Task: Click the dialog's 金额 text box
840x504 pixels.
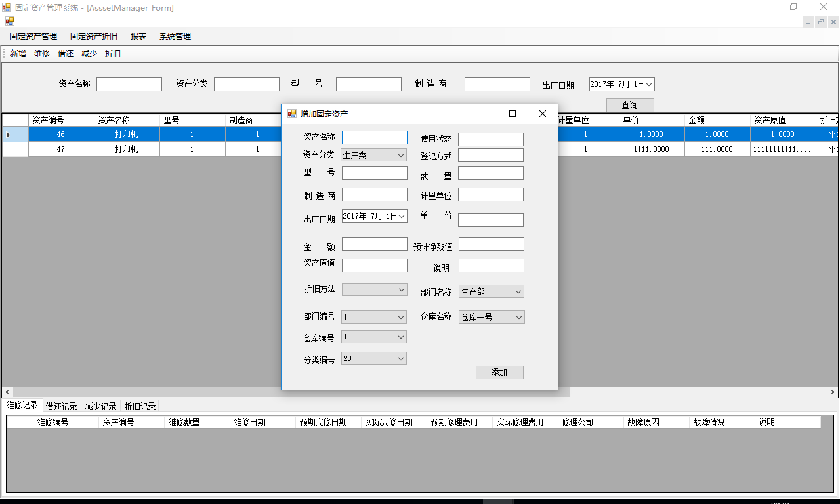Action: tap(375, 243)
